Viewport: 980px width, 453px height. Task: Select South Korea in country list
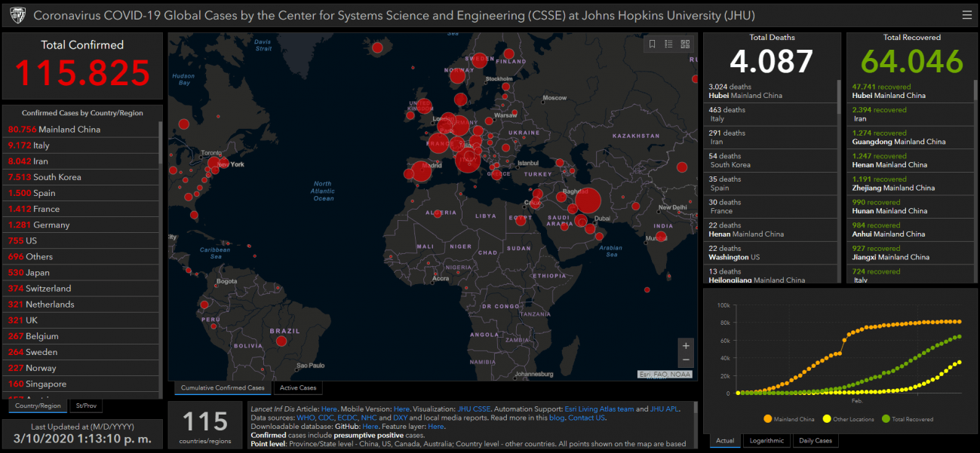click(81, 177)
